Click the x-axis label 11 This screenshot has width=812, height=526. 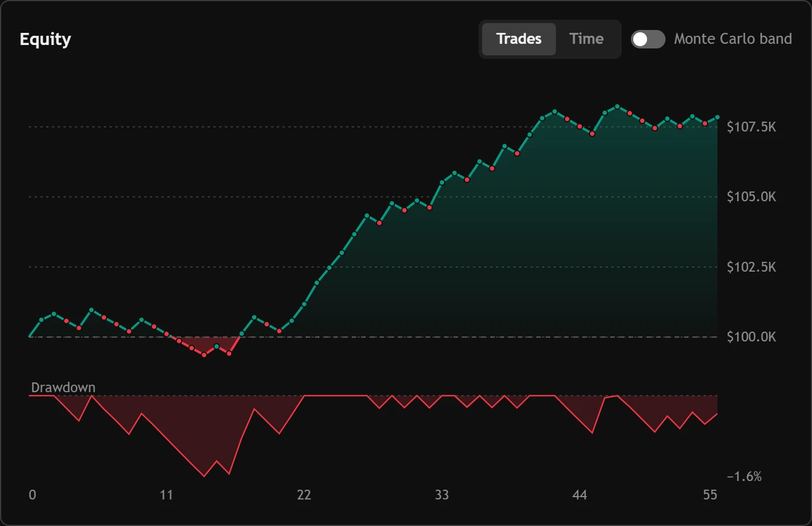[x=166, y=495]
